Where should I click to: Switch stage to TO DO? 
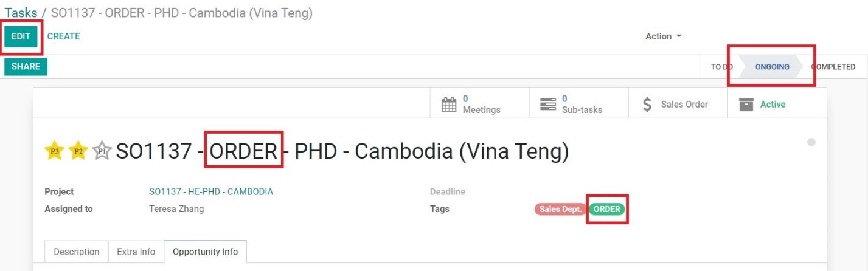[x=721, y=67]
